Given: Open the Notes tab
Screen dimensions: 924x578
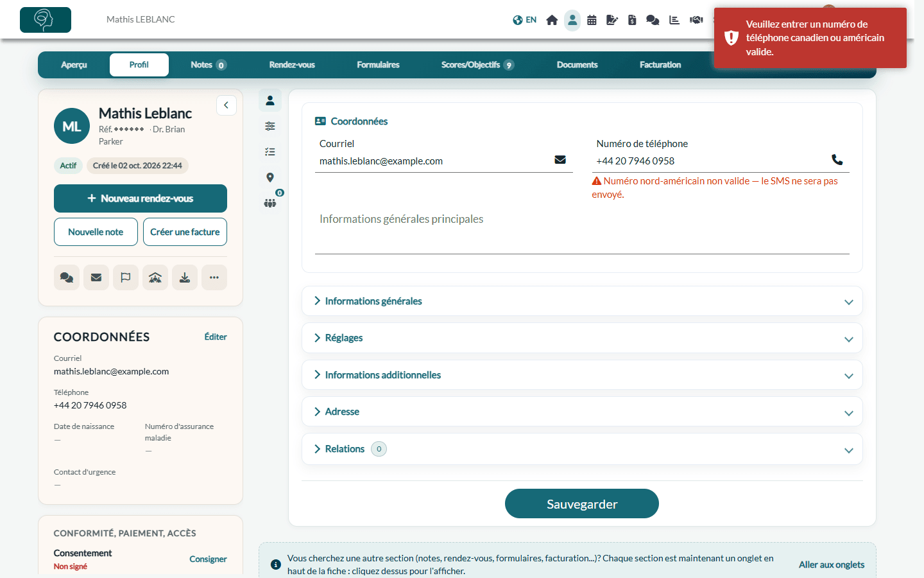Looking at the screenshot, I should [x=209, y=65].
